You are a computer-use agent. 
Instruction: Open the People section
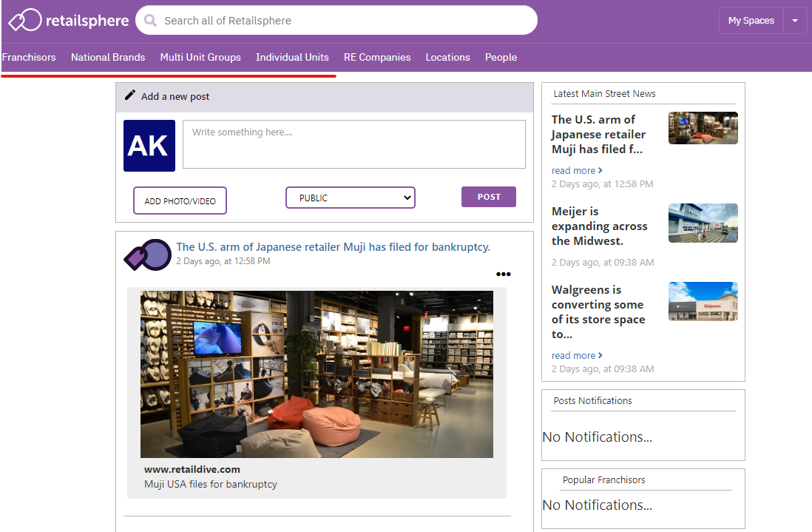point(501,57)
